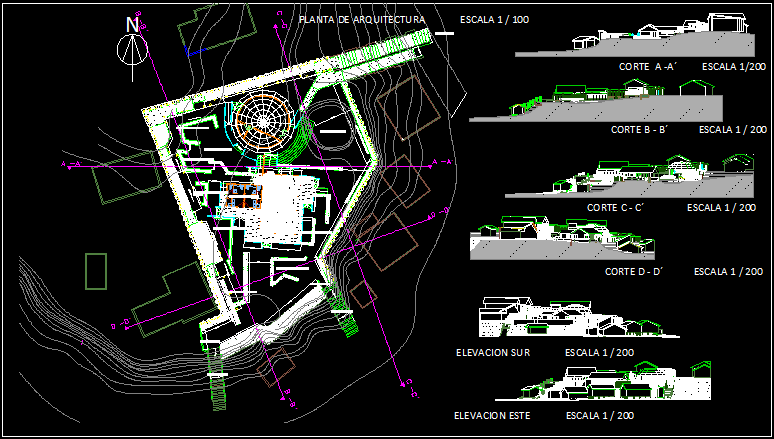Pick the section A-A´ drawing
Screen dimensions: 774x439
[635, 35]
